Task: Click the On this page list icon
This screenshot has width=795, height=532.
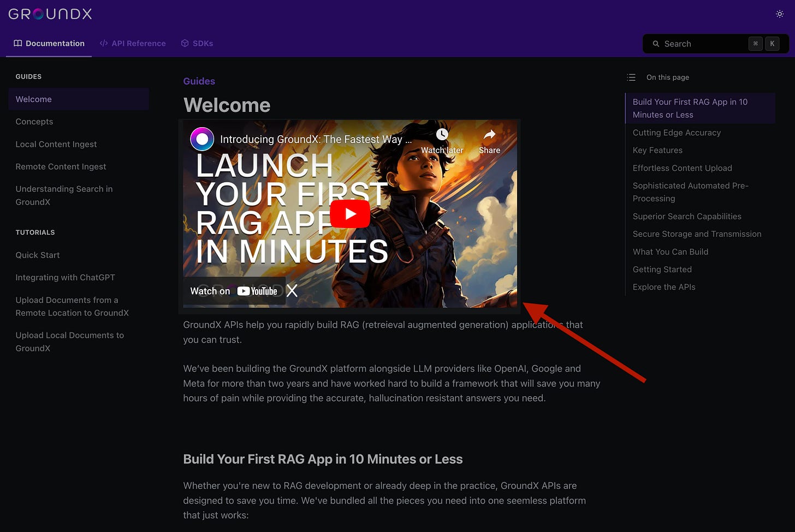Action: click(x=631, y=77)
